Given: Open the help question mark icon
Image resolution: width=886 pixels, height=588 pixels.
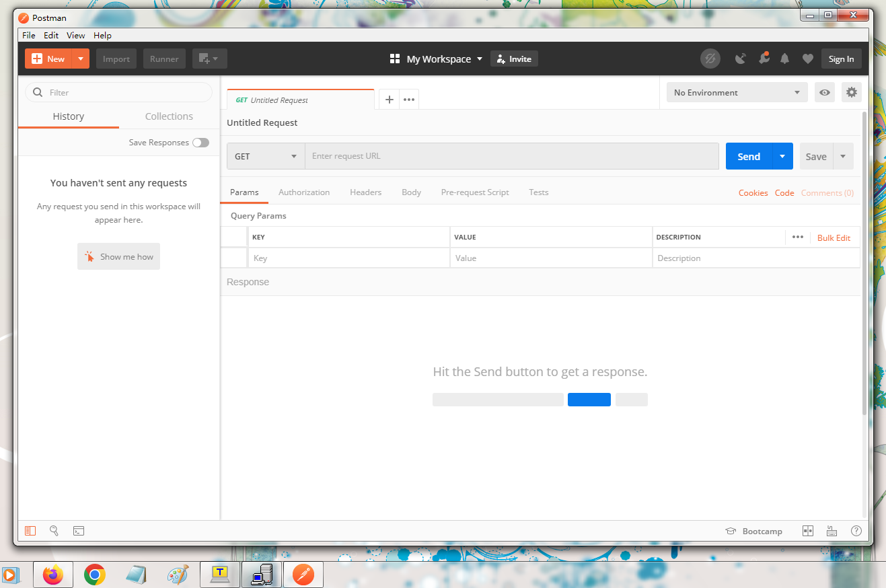Looking at the screenshot, I should pyautogui.click(x=856, y=531).
